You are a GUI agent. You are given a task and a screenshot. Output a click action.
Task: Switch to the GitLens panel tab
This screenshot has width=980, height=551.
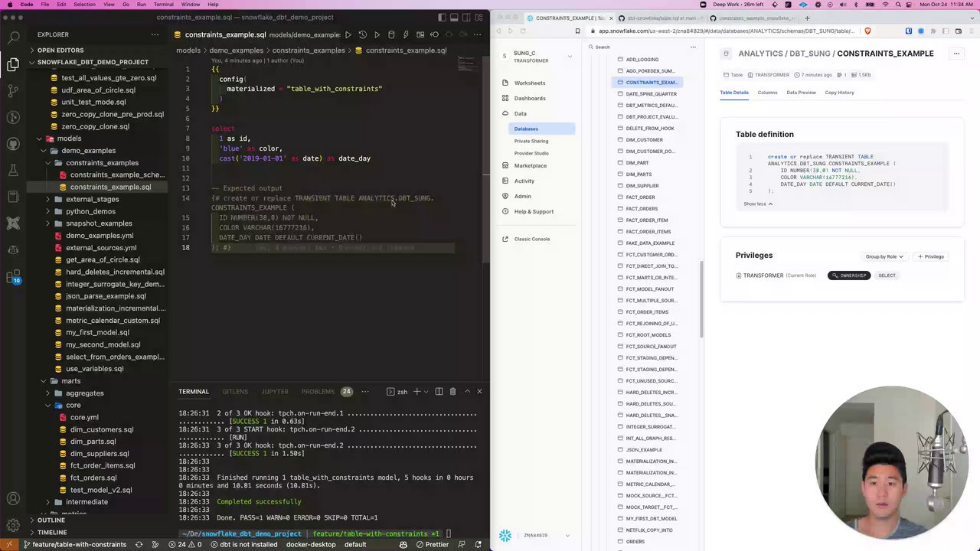click(x=235, y=392)
